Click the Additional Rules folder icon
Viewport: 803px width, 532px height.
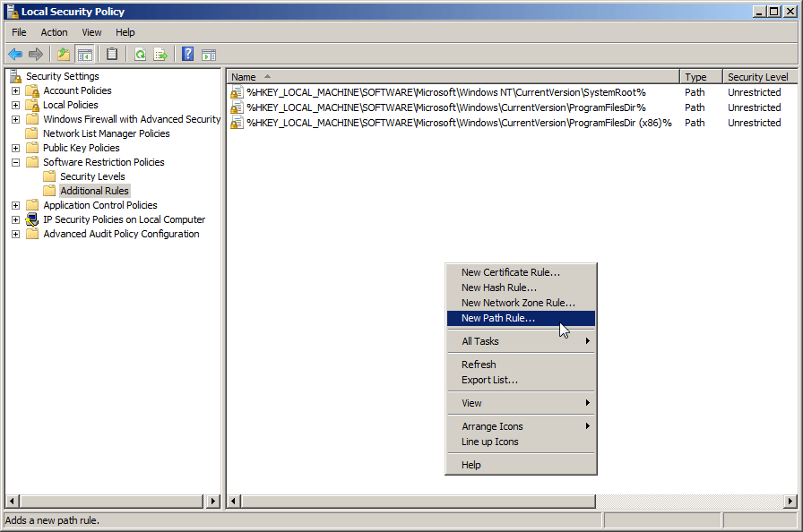(x=49, y=191)
